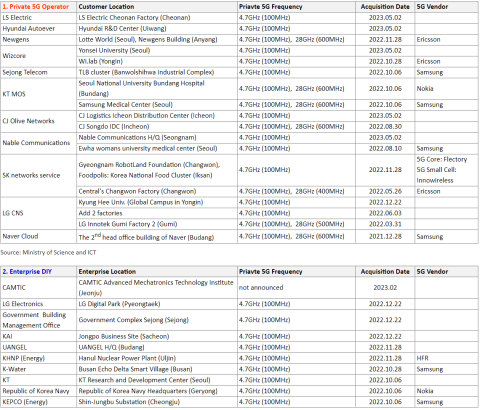The height and width of the screenshot is (410, 480).
Task: Select the '1. Private 5G Operator' header cell
Action: (39, 7)
